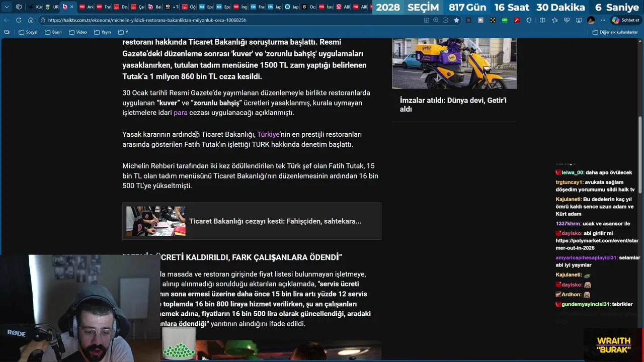Toggle the favorite star for this page
This screenshot has height=362, width=644.
coord(456,20)
